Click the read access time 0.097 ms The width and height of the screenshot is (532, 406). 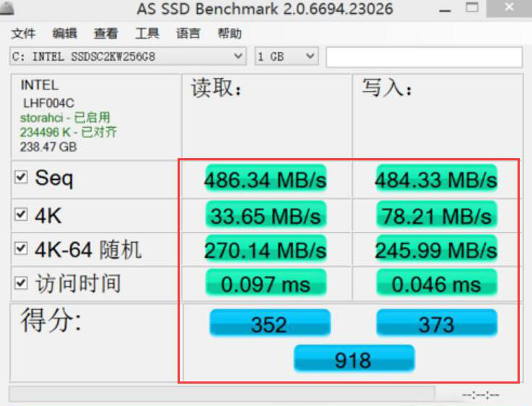tap(266, 282)
